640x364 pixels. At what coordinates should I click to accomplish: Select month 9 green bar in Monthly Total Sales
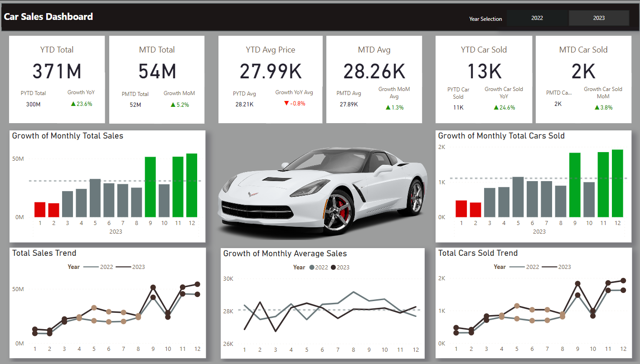point(150,187)
